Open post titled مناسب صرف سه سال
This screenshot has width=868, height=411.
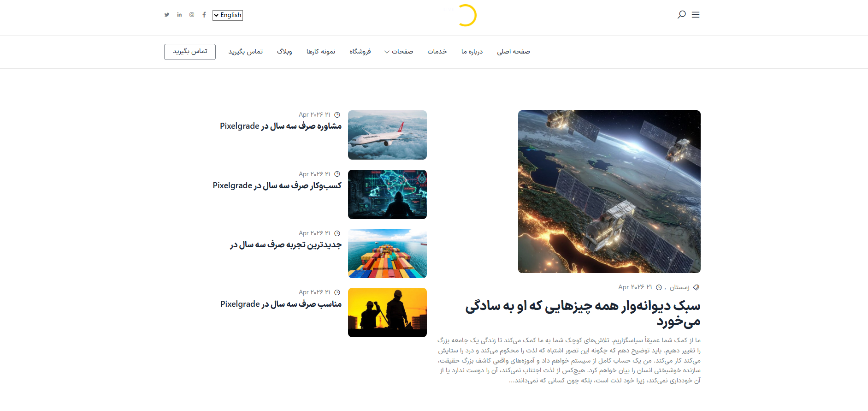pyautogui.click(x=281, y=304)
